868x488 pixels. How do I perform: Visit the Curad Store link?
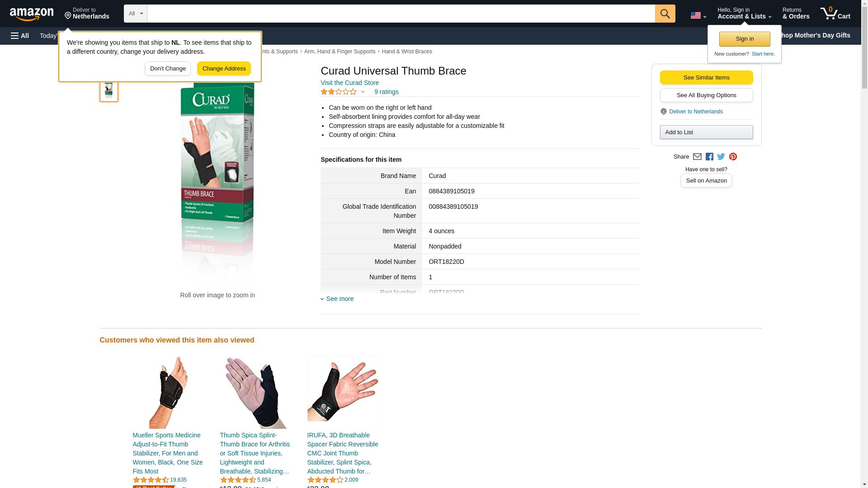click(349, 83)
